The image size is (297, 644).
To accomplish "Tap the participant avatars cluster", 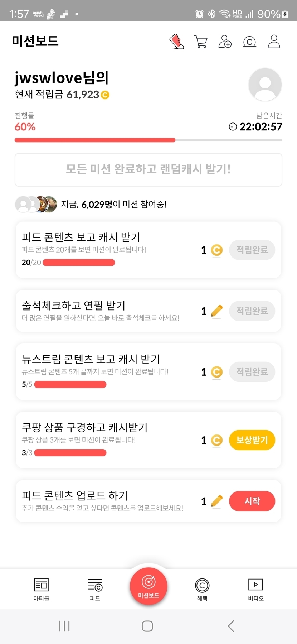I will point(36,204).
